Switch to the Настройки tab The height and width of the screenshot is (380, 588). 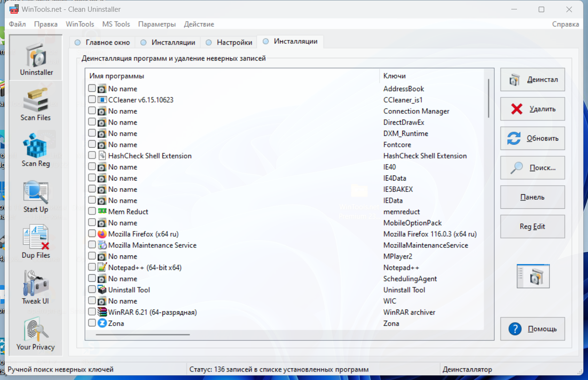(229, 42)
